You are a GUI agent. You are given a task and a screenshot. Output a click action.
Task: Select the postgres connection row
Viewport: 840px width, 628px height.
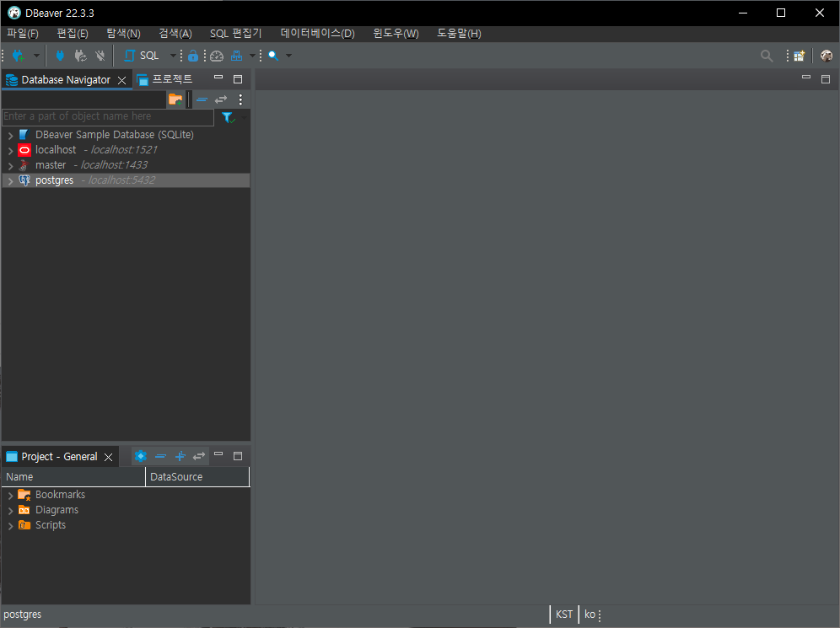(x=126, y=180)
